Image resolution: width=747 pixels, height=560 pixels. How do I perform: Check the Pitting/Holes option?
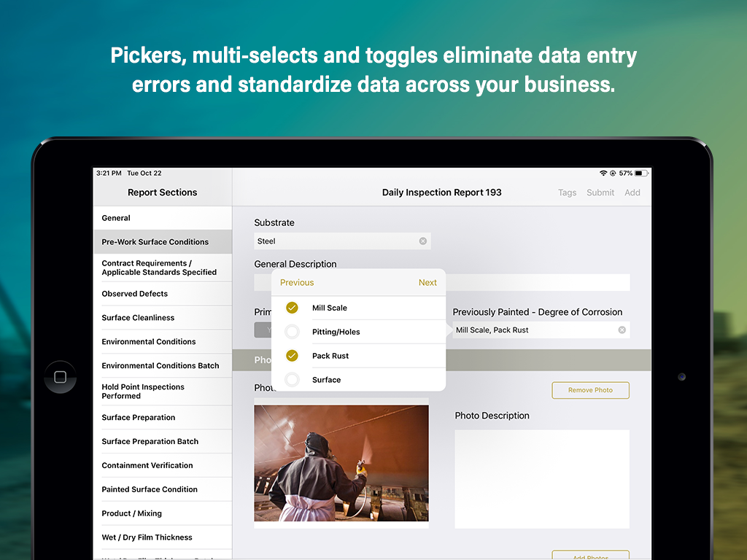click(x=292, y=332)
